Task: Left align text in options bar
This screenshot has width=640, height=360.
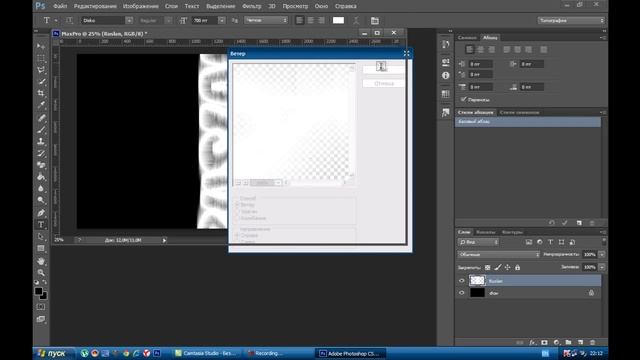Action: (x=300, y=20)
